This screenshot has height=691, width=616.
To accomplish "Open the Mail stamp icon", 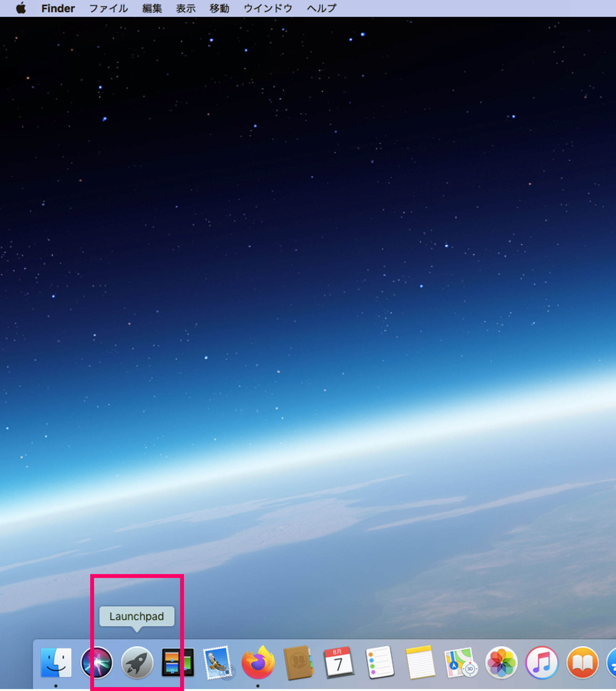I will point(218,663).
